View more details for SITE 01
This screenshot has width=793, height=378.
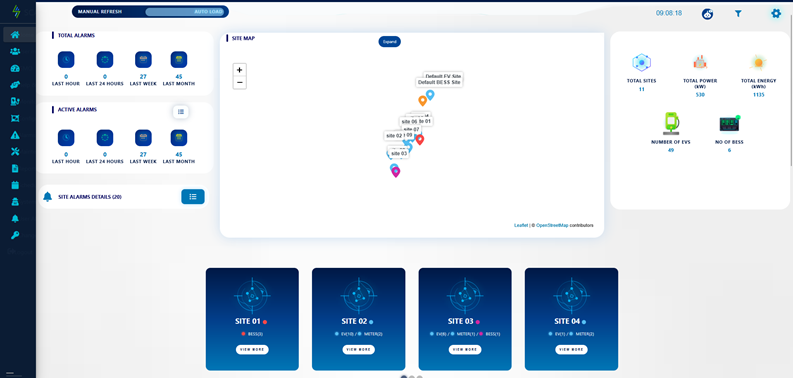(252, 349)
